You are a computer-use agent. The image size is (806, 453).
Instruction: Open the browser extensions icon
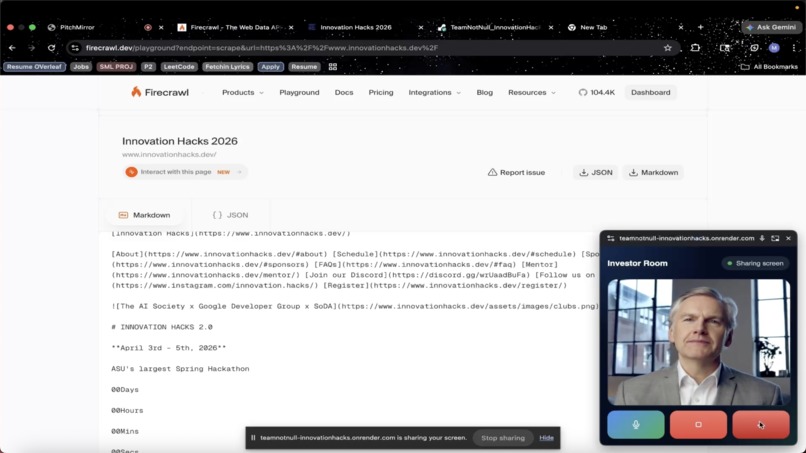[x=695, y=48]
